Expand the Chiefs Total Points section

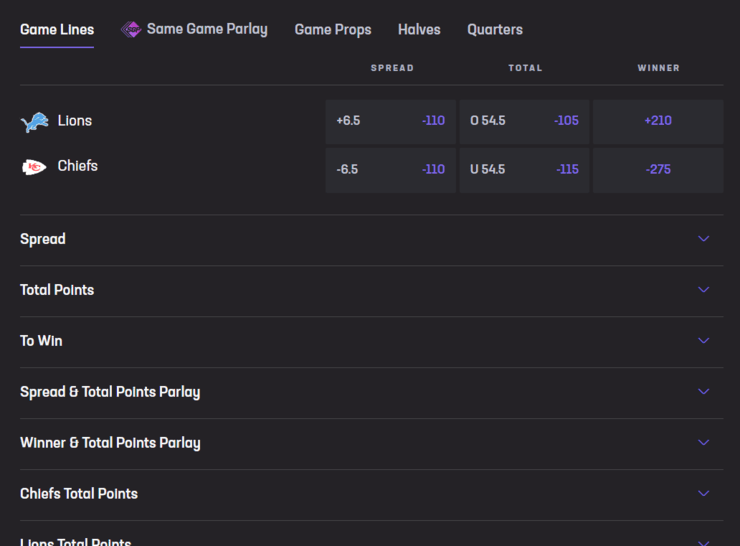coord(703,494)
